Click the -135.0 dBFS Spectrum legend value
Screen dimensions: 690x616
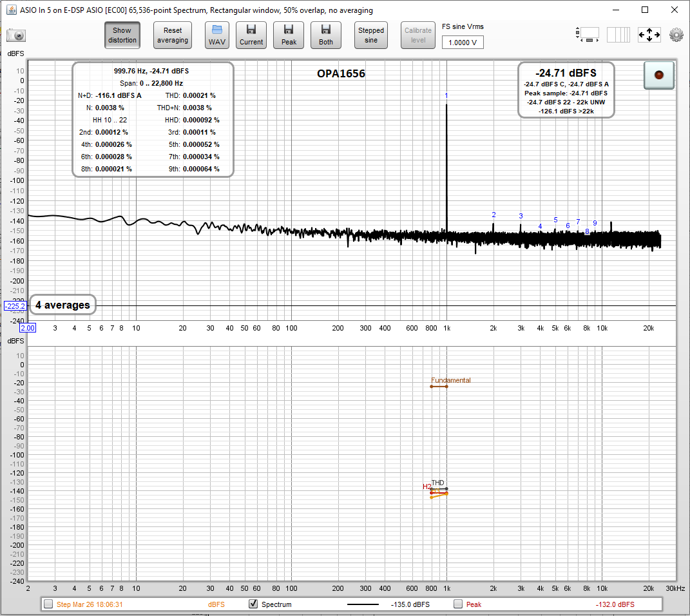410,604
